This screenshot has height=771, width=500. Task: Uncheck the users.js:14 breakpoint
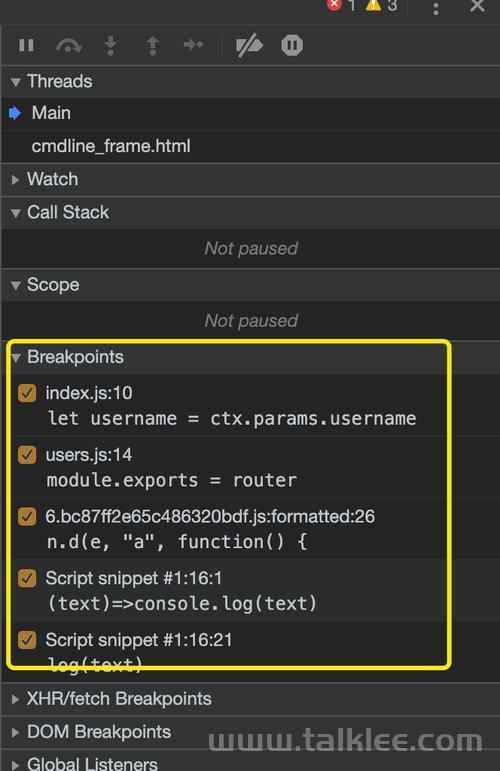[27, 455]
